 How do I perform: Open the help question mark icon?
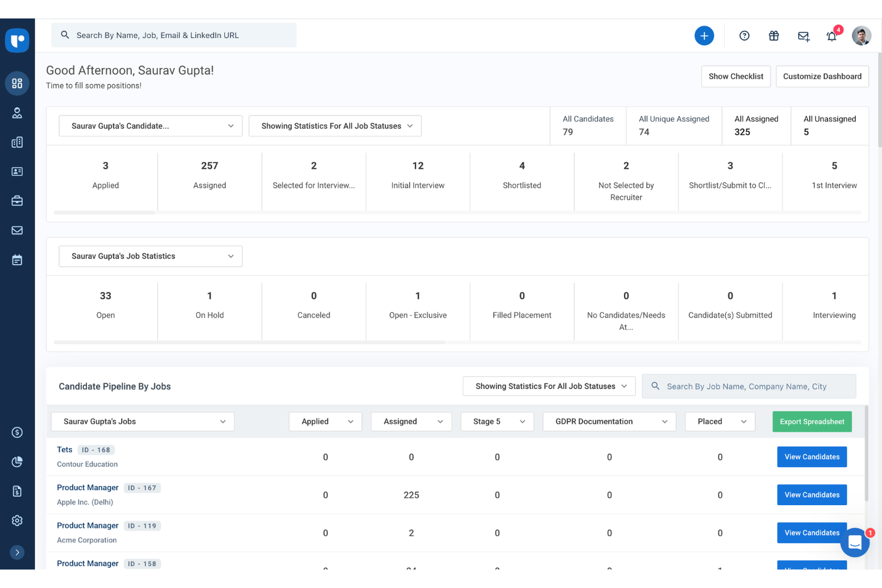[x=744, y=36]
